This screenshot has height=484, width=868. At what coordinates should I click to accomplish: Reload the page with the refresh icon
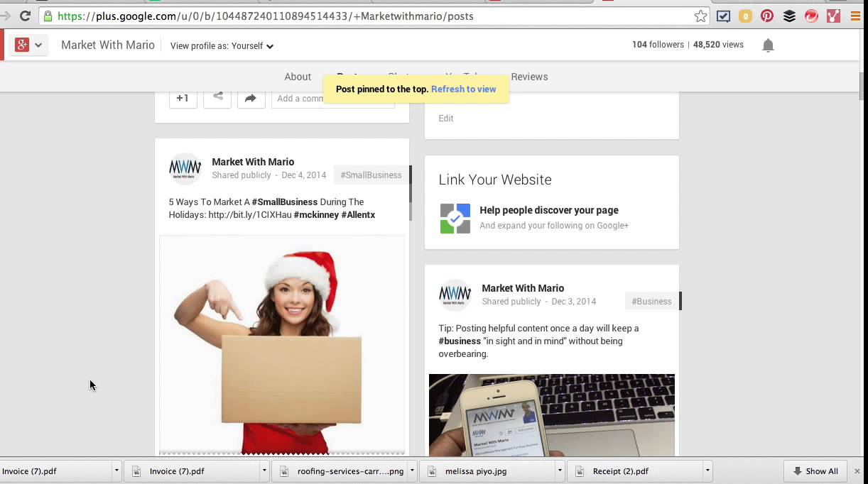pyautogui.click(x=25, y=16)
